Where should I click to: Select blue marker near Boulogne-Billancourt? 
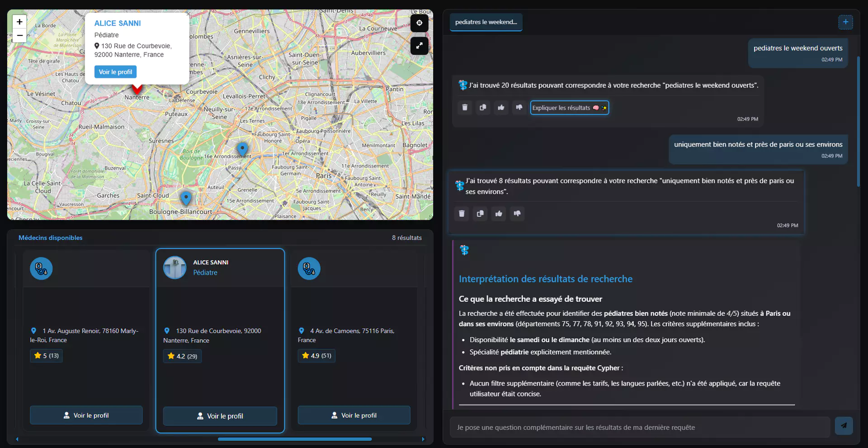tap(186, 198)
